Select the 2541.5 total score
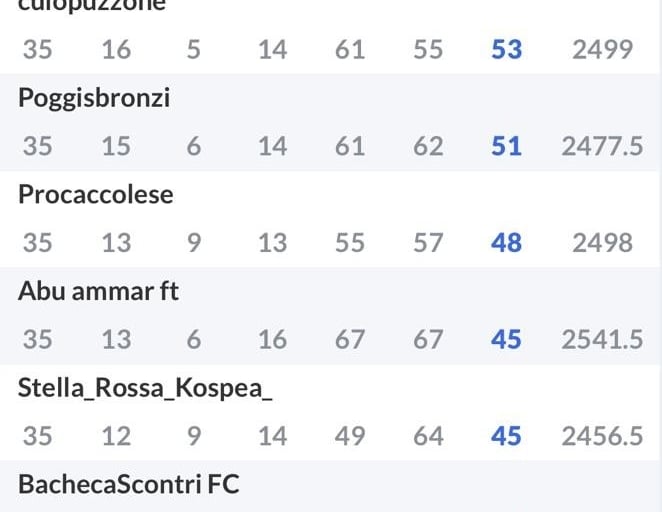662x512 pixels. click(602, 340)
